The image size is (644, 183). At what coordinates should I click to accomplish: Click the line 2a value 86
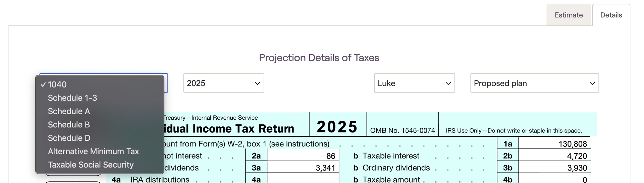(330, 156)
